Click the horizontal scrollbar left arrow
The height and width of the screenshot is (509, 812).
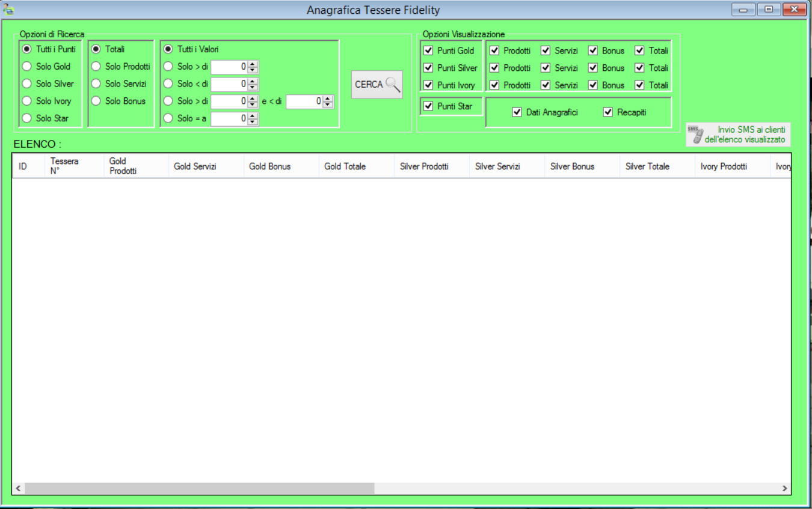tap(19, 489)
